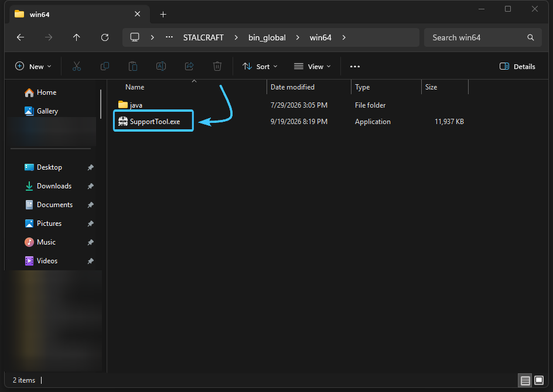The image size is (553, 392).
Task: Toggle the Details pane
Action: click(517, 66)
